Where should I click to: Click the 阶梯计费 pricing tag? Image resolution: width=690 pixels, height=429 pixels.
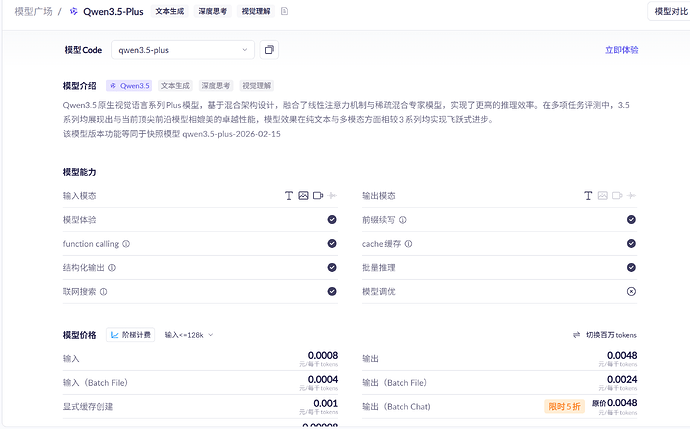130,334
